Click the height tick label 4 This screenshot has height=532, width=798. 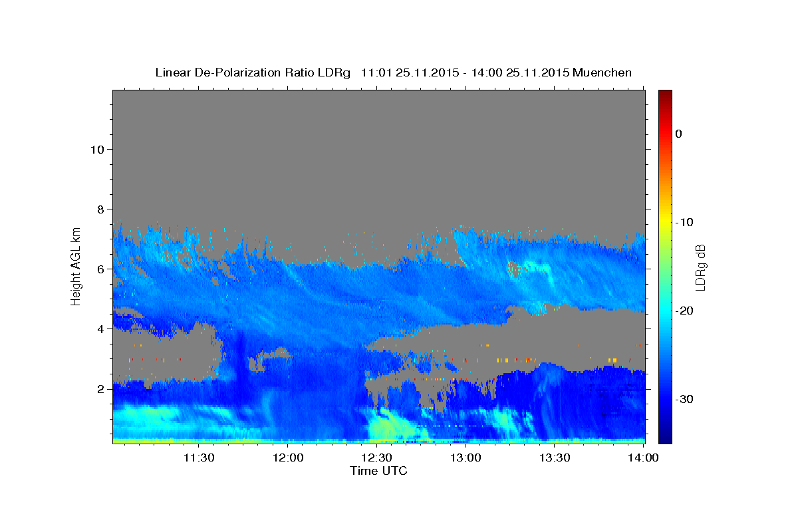101,329
